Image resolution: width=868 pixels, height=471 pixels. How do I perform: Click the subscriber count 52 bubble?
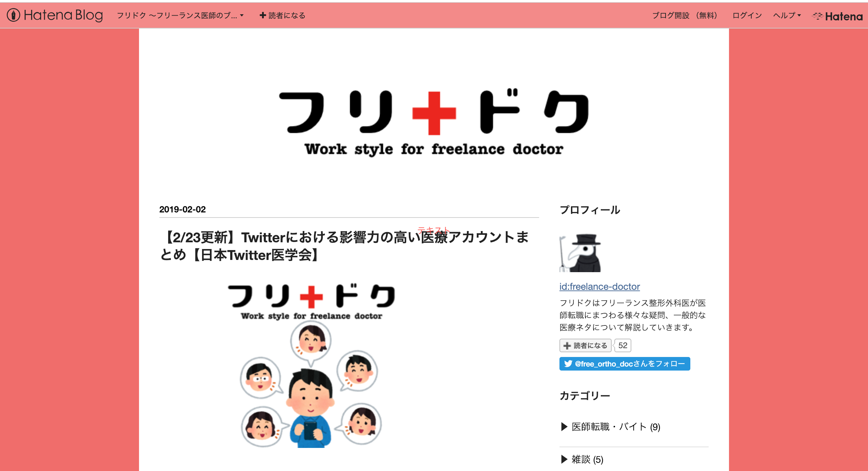coord(623,345)
